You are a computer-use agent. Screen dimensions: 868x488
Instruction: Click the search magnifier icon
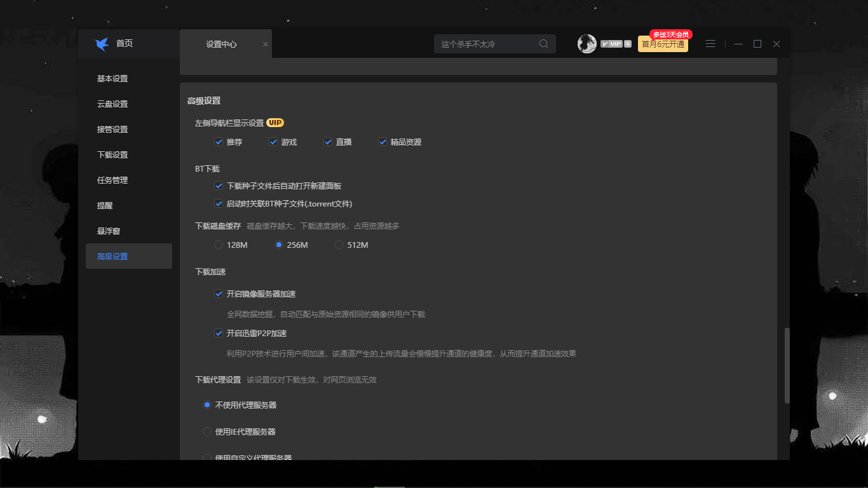[544, 44]
